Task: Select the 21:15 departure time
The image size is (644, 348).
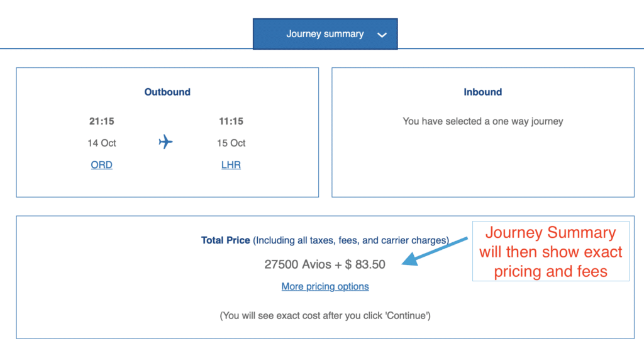Action: [102, 121]
